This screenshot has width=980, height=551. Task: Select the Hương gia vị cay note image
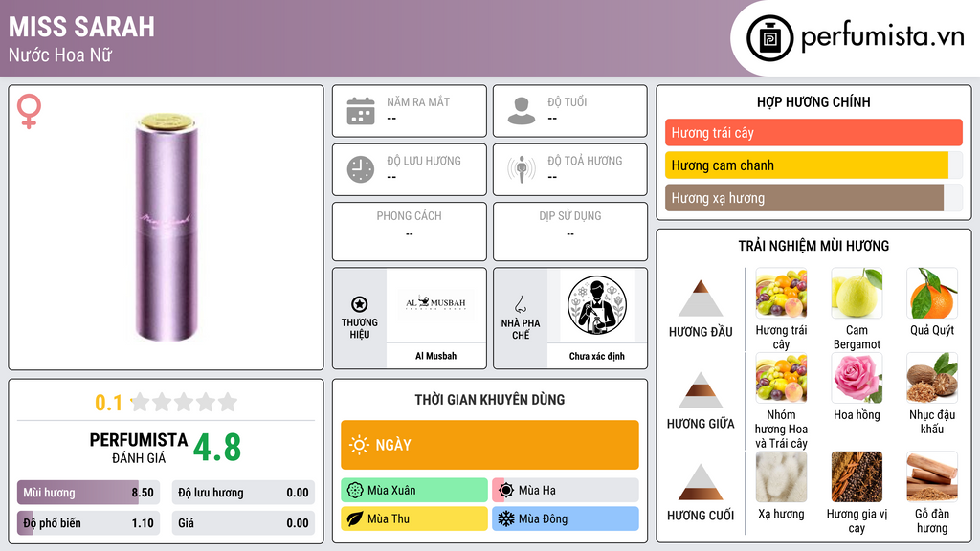[x=857, y=477]
